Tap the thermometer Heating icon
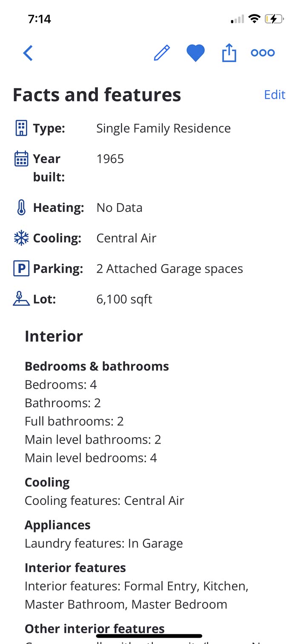 [x=21, y=208]
